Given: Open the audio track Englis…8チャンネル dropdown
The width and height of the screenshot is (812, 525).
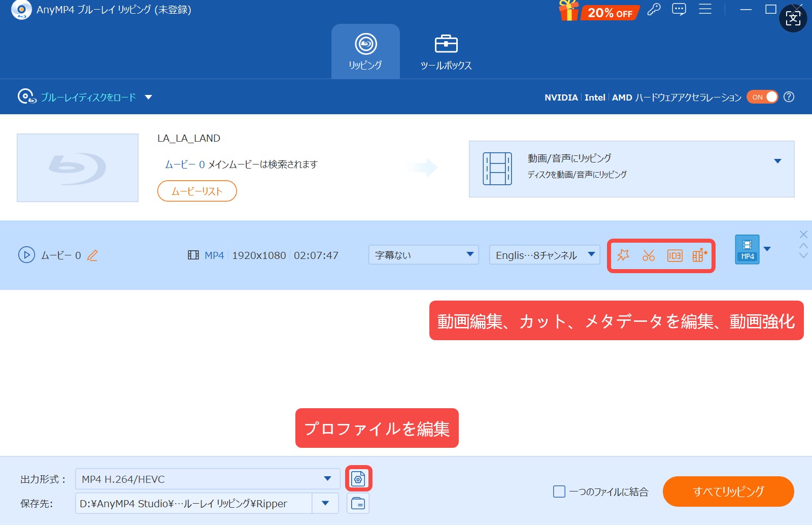Looking at the screenshot, I should click(x=545, y=255).
